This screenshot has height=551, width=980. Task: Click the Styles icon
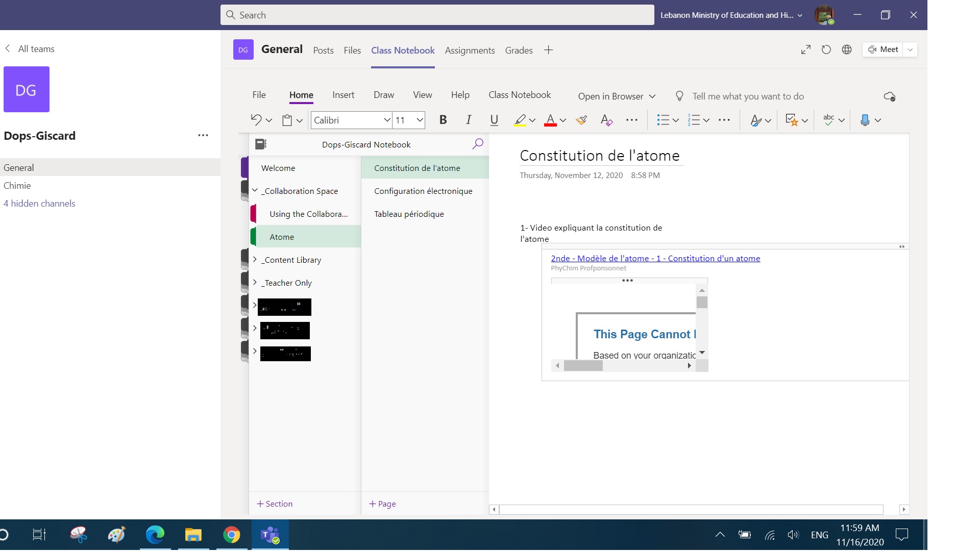tap(755, 120)
